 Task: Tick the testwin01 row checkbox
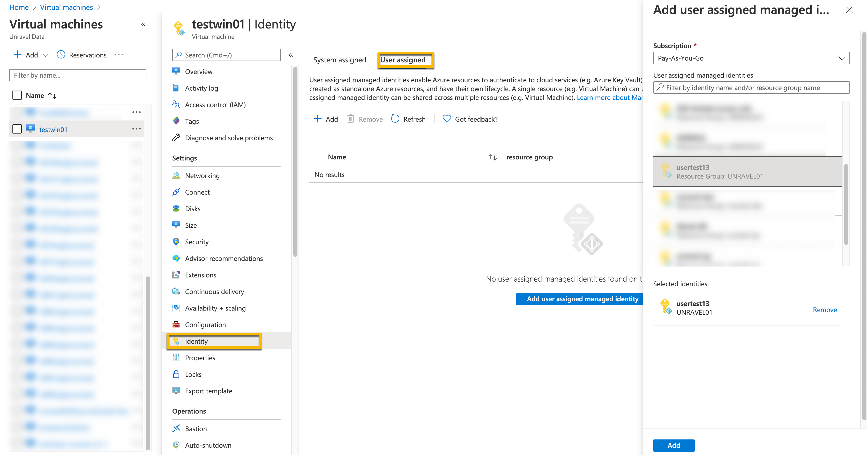[x=17, y=129]
